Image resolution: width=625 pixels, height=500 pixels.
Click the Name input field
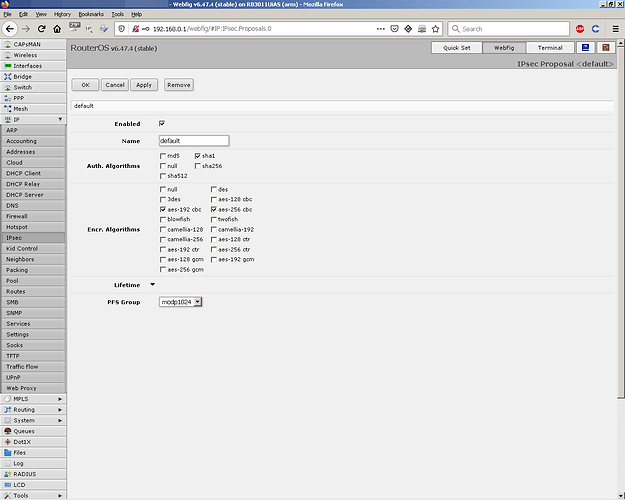point(194,141)
